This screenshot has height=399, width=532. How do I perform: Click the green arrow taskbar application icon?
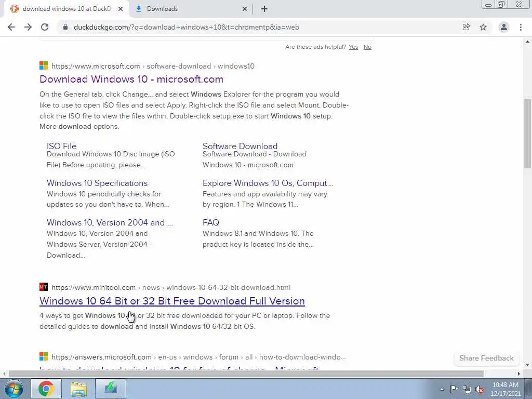[x=111, y=389]
